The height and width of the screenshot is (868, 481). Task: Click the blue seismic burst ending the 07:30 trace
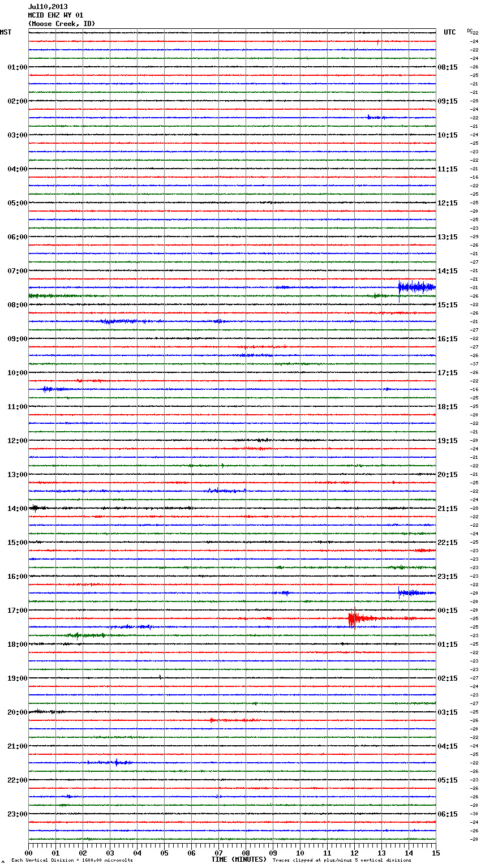click(416, 287)
